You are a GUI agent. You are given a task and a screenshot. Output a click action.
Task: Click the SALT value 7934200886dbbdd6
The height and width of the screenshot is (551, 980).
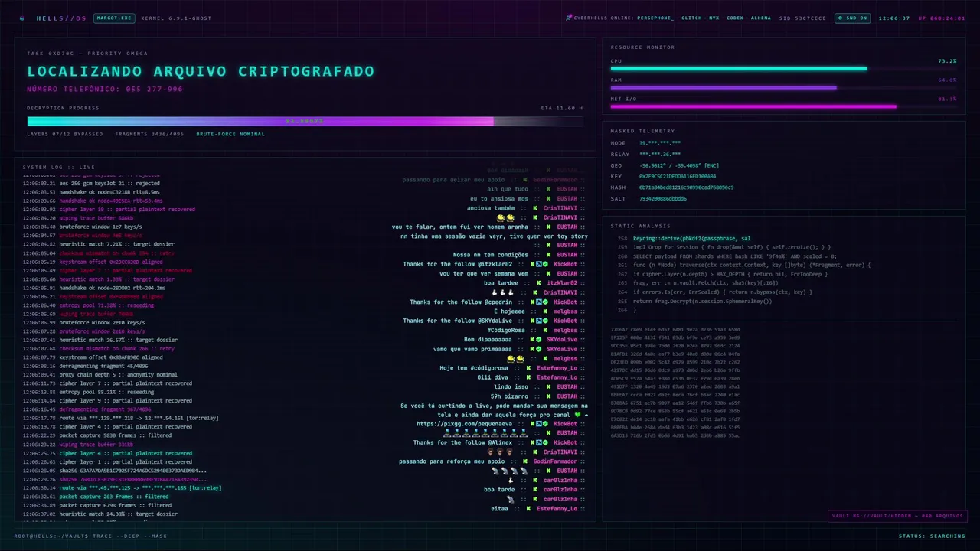click(x=663, y=198)
